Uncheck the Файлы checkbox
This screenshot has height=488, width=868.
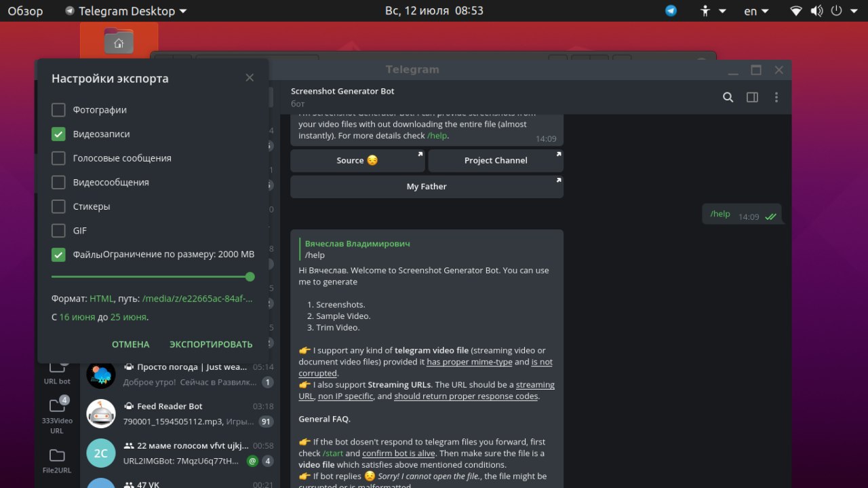pyautogui.click(x=58, y=255)
